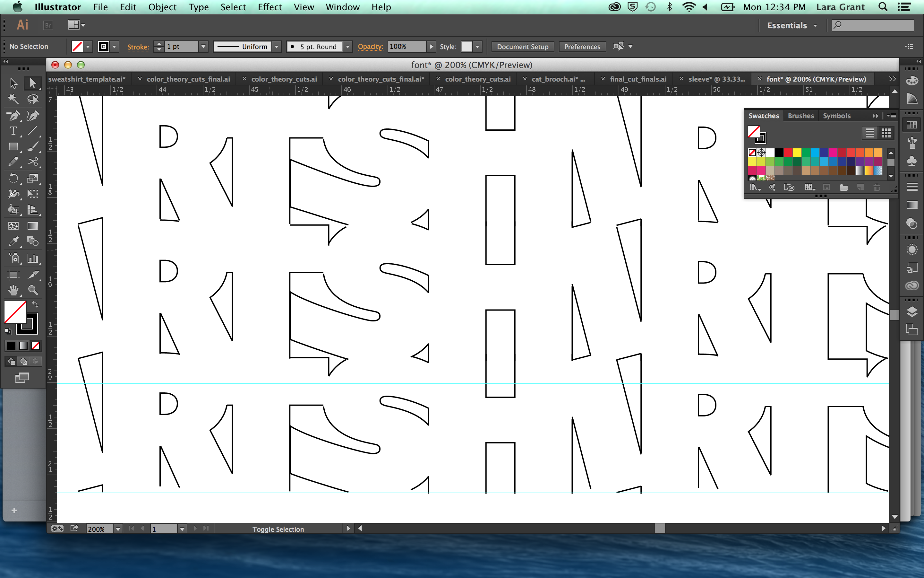This screenshot has width=924, height=578.
Task: Switch swatches to list view
Action: tap(870, 133)
